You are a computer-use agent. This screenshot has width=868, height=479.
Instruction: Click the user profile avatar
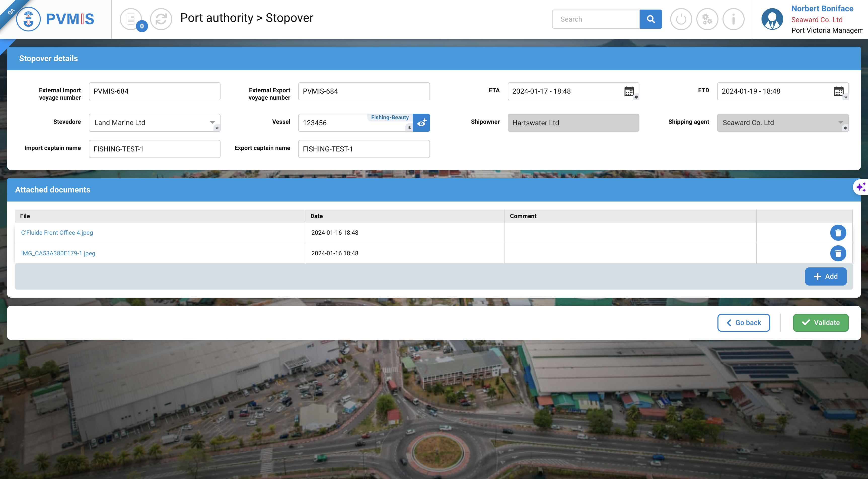[x=772, y=19]
